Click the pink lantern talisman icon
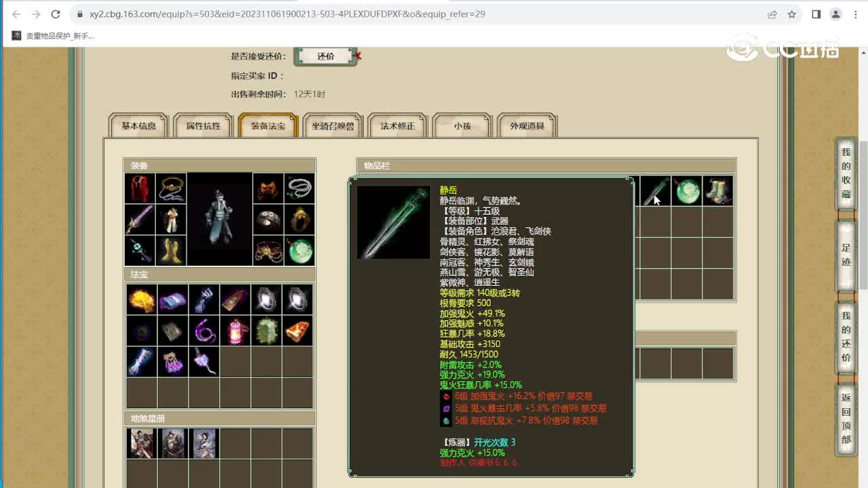 click(x=235, y=331)
